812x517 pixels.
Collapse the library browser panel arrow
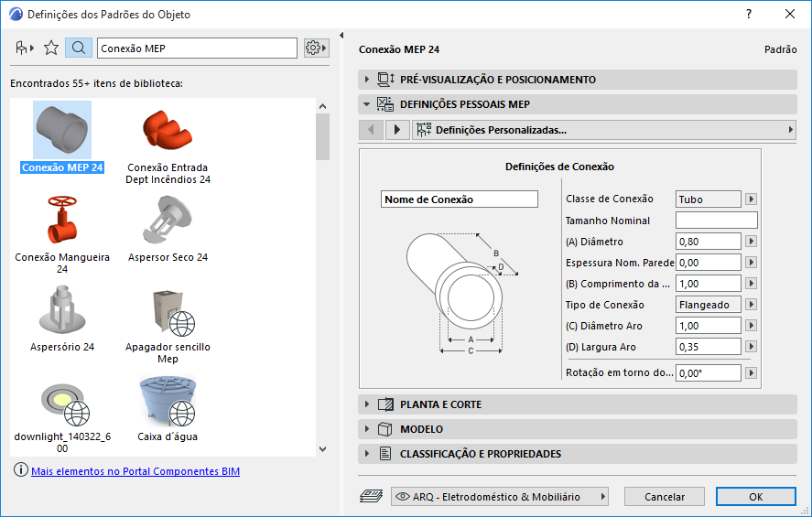341,35
